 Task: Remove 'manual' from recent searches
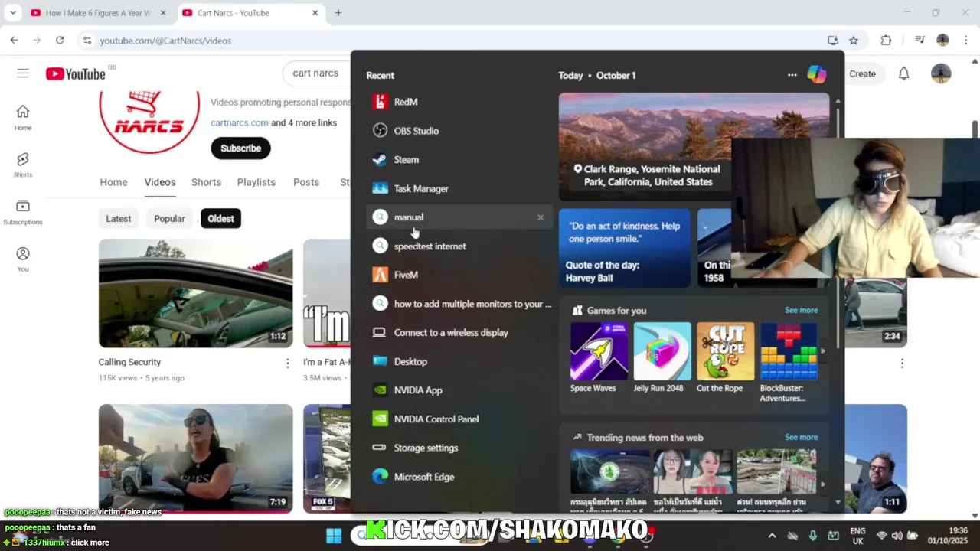point(541,217)
